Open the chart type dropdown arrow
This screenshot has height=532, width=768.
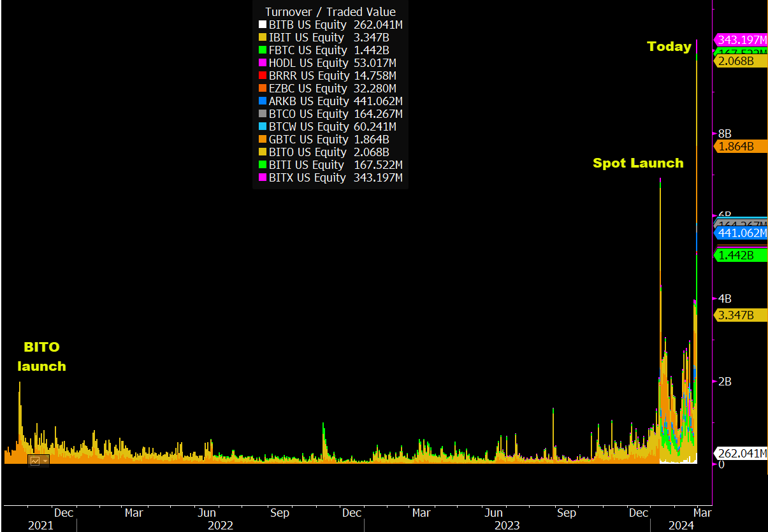[x=45, y=461]
